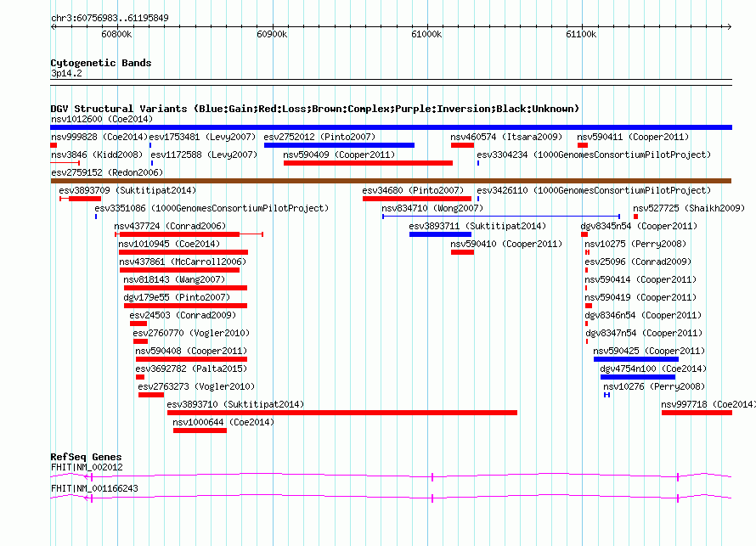Click esv2763273 (Vogler2010) label
The width and height of the screenshot is (756, 546).
[x=196, y=386]
